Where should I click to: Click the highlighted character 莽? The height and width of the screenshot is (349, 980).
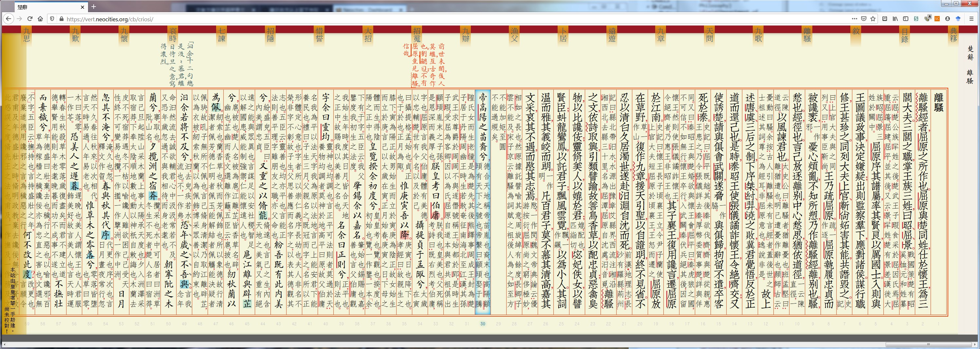[x=153, y=196]
